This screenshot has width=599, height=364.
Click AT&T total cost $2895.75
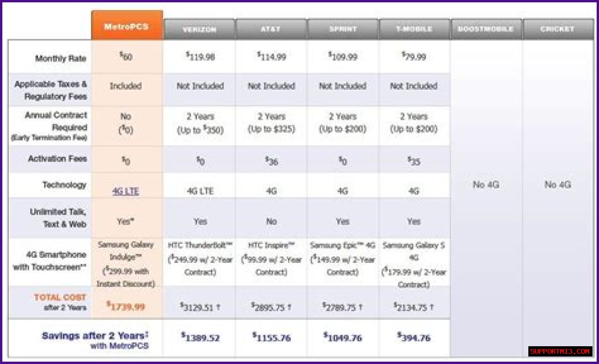[x=271, y=306]
